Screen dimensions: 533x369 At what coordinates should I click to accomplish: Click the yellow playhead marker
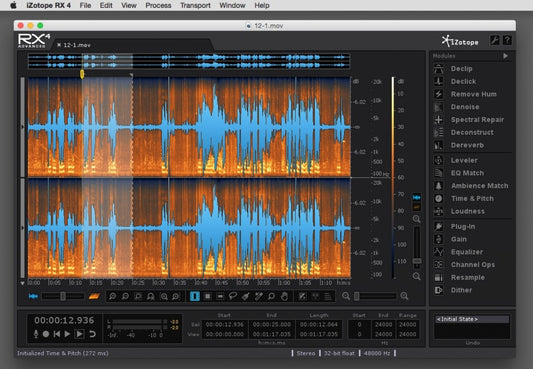pyautogui.click(x=82, y=74)
